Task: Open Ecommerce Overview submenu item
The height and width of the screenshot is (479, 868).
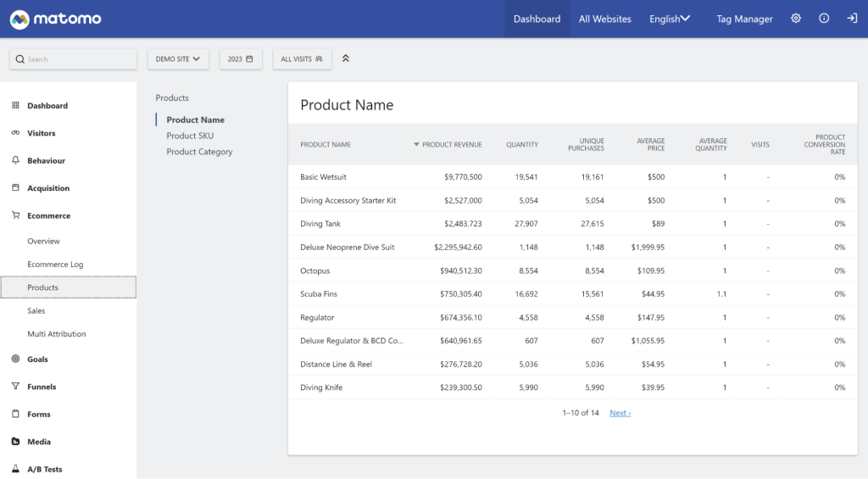Action: click(x=43, y=241)
